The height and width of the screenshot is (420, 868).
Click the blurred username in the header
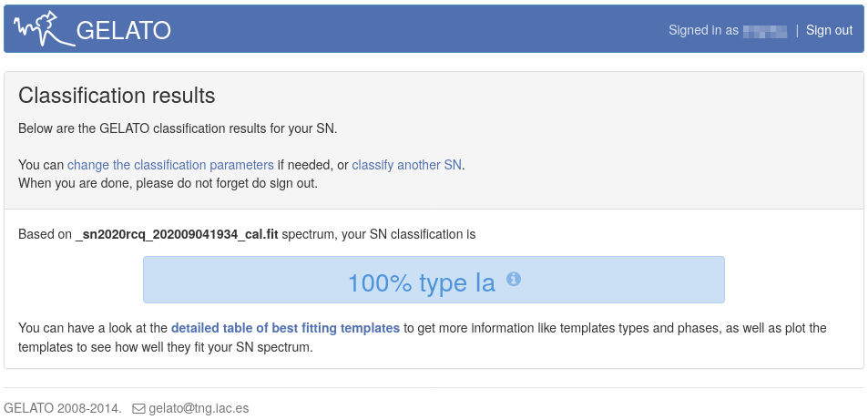[764, 30]
